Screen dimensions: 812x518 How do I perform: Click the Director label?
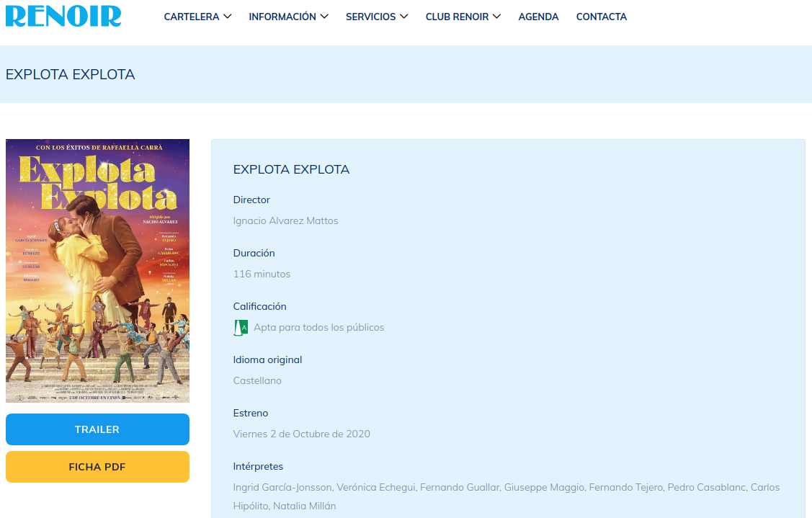(251, 200)
